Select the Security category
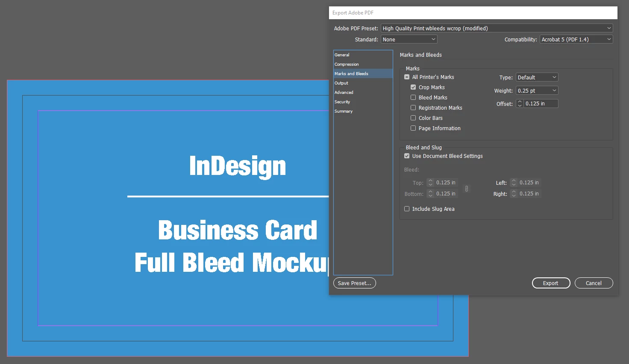 click(x=363, y=102)
